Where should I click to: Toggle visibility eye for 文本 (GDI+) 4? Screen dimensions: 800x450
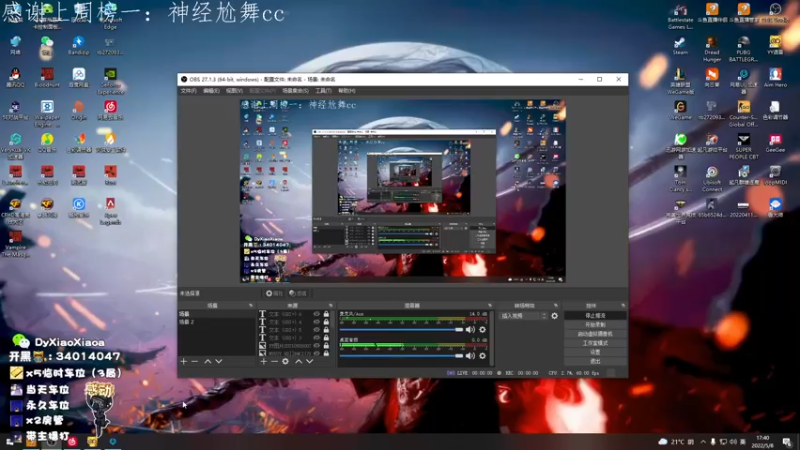(x=316, y=322)
